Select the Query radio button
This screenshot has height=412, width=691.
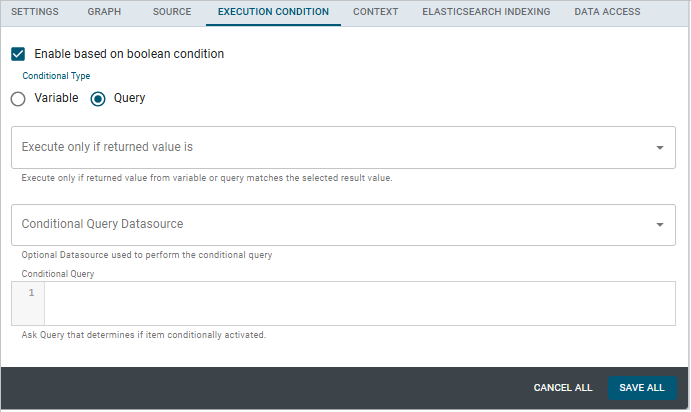click(x=98, y=99)
